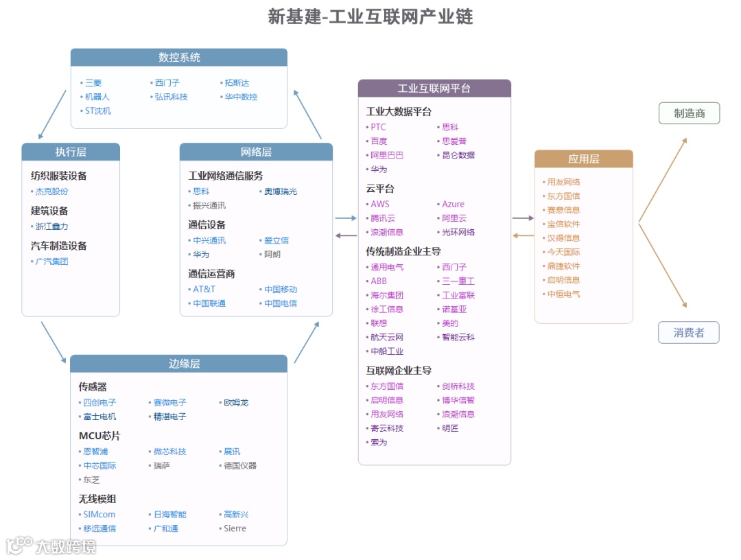Click the 应用层 header bar

pos(583,158)
